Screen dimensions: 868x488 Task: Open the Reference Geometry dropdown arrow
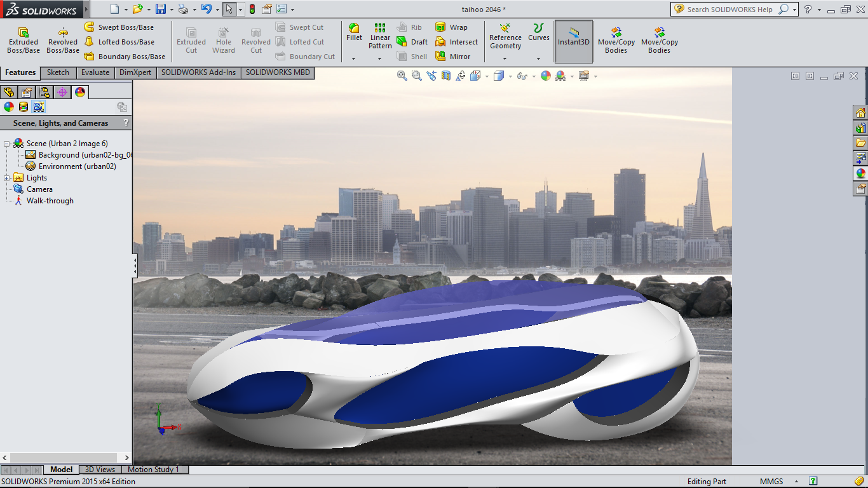click(x=505, y=58)
